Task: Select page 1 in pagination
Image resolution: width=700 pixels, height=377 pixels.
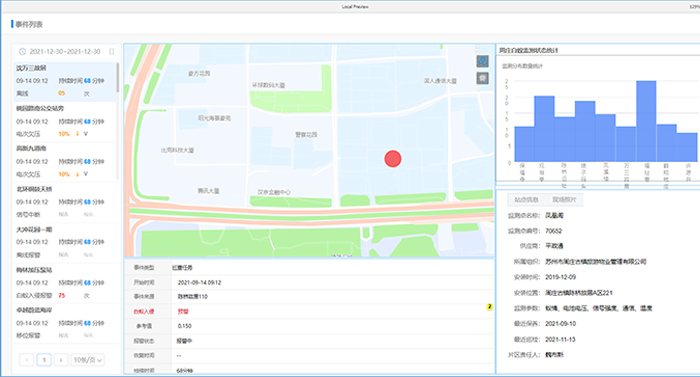Action: (44, 360)
